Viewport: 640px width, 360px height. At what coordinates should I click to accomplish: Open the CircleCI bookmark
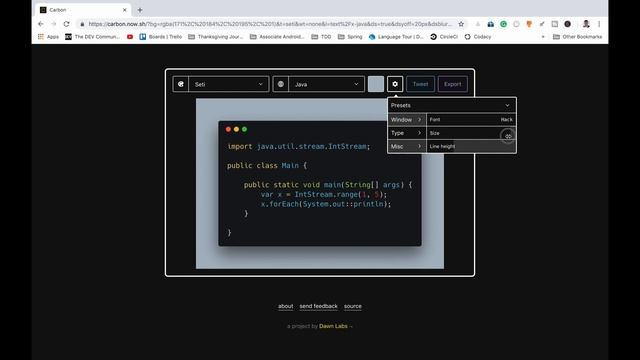point(444,37)
